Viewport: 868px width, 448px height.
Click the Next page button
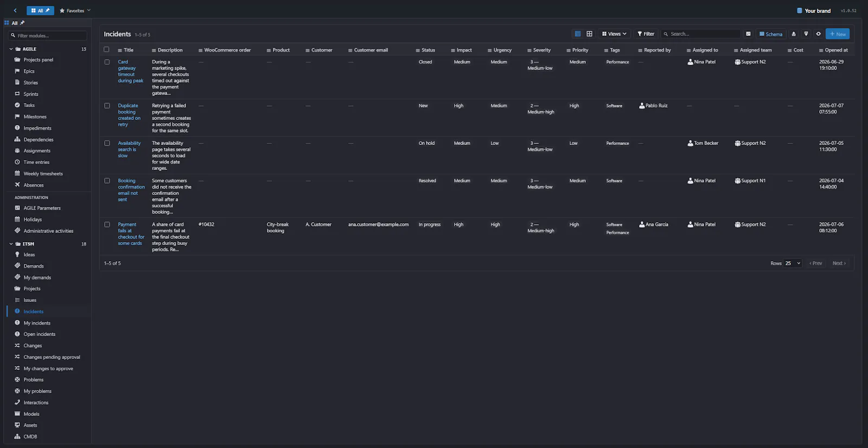839,263
